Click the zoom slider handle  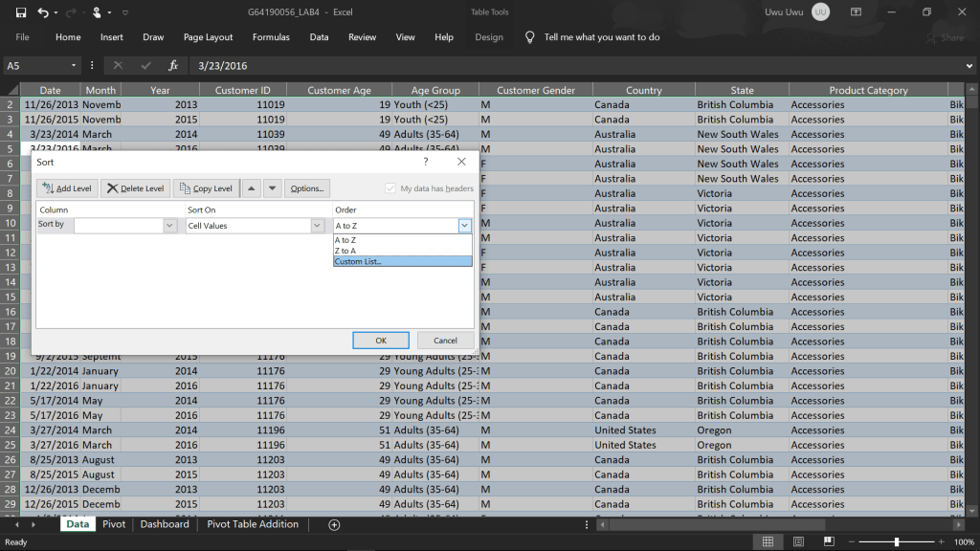(x=896, y=542)
